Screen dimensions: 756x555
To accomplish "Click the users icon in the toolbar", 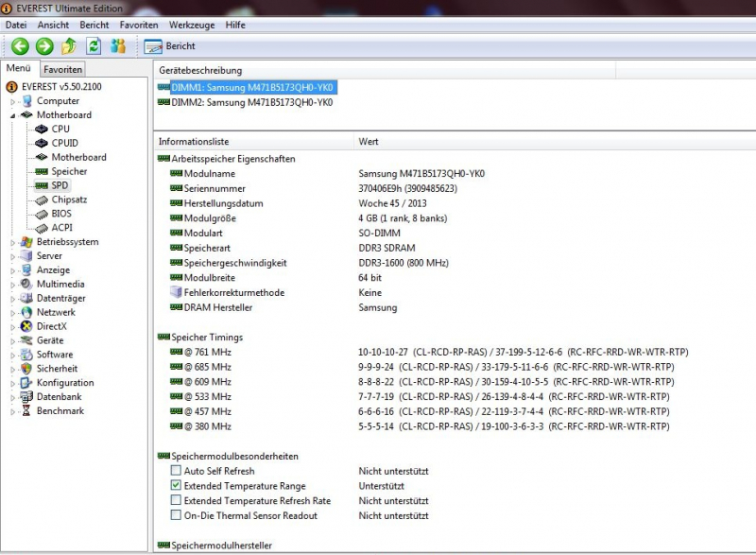I will [118, 46].
